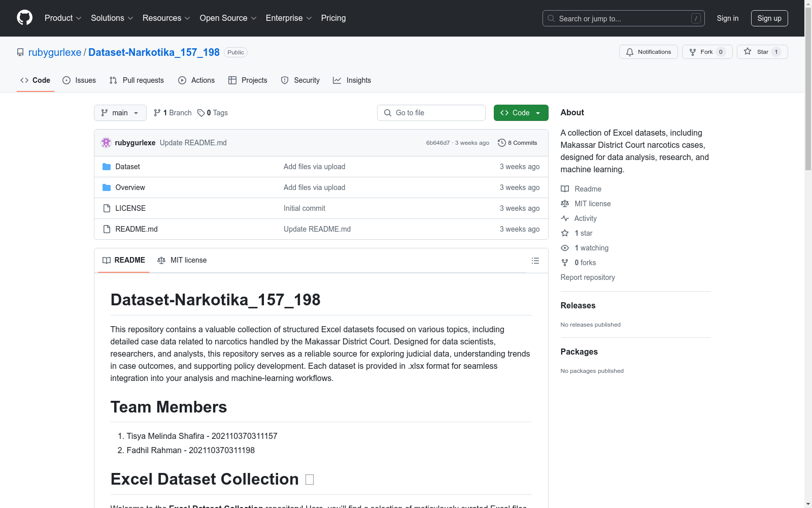Click the GitHub logo icon
The image size is (812, 508).
[24, 18]
